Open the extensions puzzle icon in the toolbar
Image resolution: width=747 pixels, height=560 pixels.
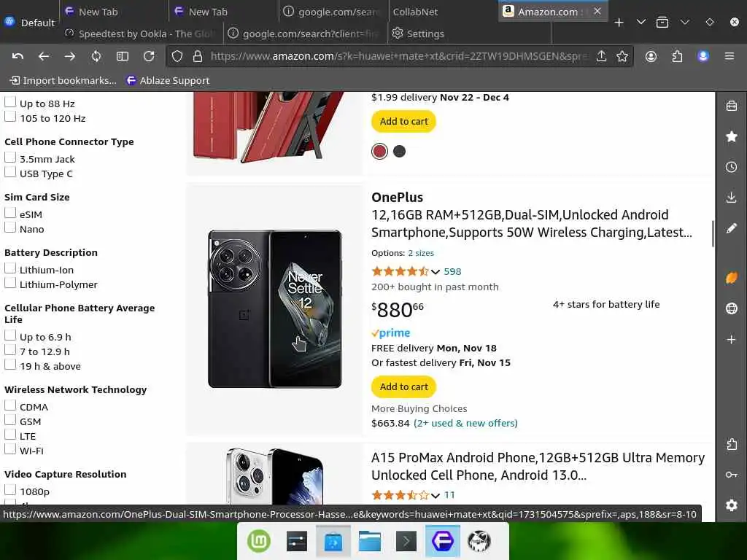click(x=677, y=56)
